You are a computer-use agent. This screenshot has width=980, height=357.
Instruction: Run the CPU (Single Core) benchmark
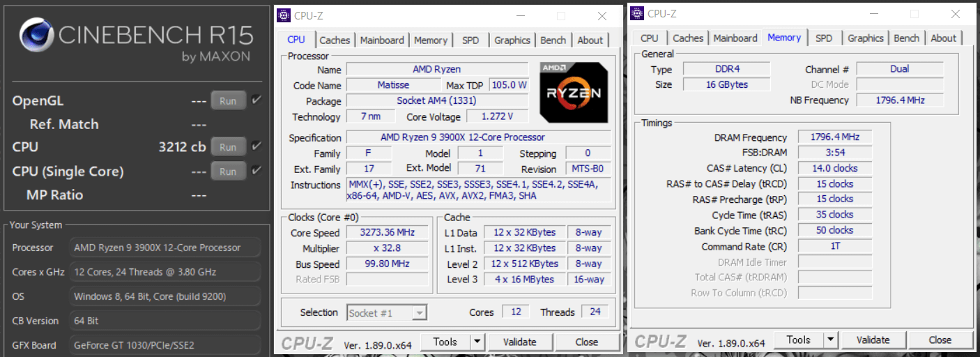point(228,172)
